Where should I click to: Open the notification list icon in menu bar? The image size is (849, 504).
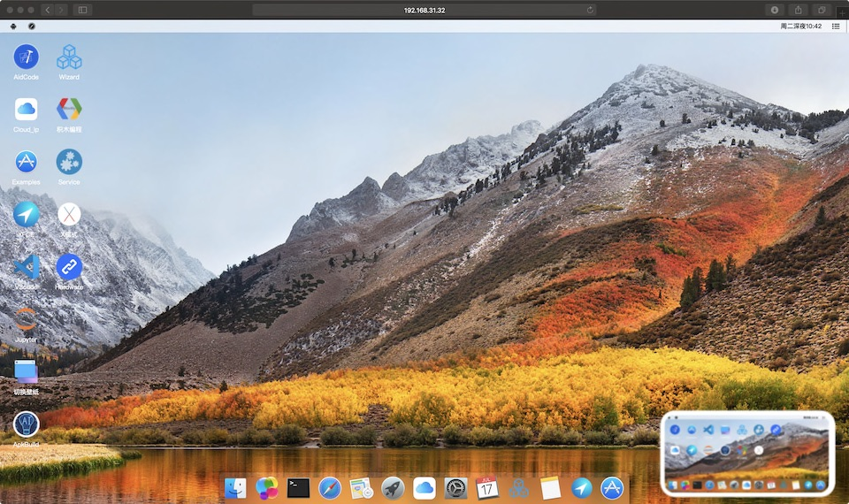pyautogui.click(x=836, y=26)
